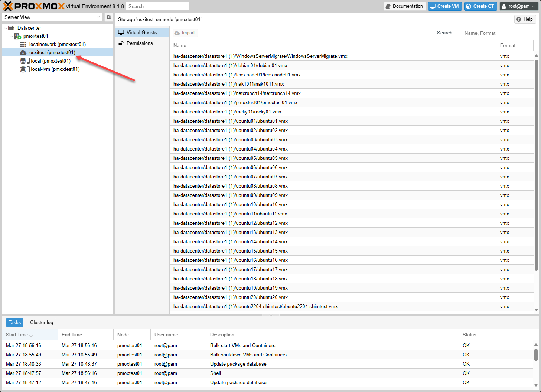Screen dimensions: 541x392
Task: Select the nak1011.vmx guest row
Action: (351, 84)
